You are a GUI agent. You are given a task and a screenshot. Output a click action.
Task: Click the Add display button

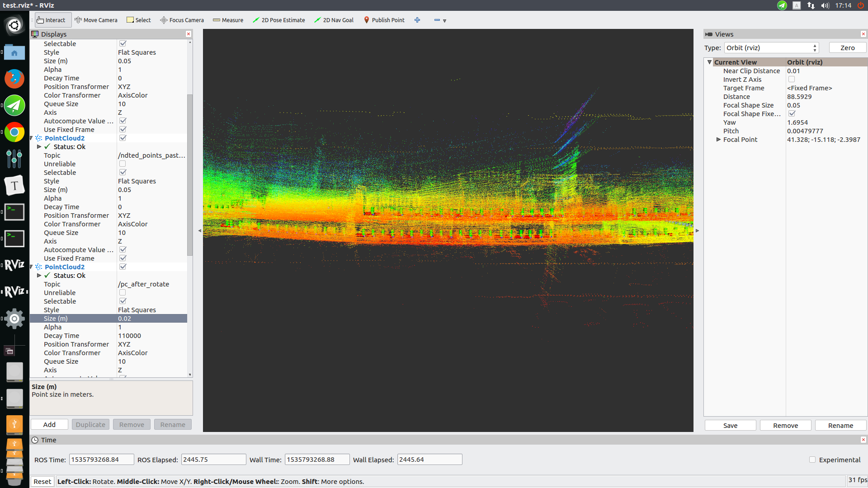tap(49, 425)
